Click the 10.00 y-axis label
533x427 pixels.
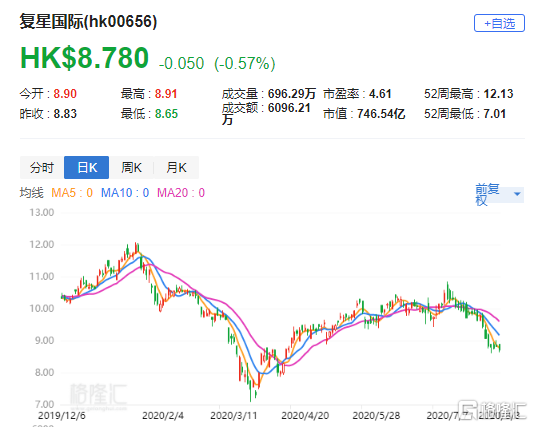tap(41, 308)
